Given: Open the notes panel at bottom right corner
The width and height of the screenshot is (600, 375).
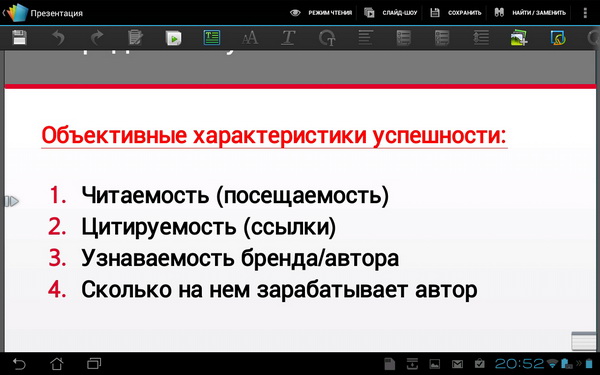Looking at the screenshot, I should [584, 341].
